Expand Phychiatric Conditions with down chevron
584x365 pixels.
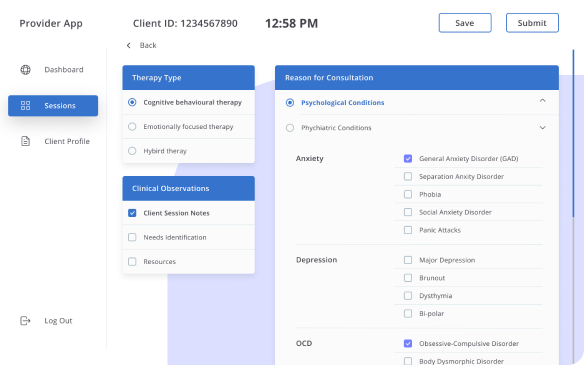(543, 128)
